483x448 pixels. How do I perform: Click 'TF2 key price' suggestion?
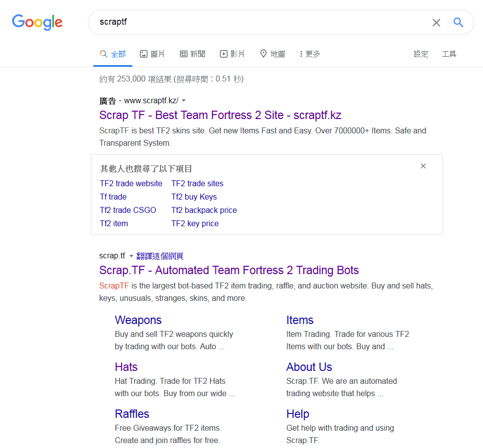click(195, 223)
